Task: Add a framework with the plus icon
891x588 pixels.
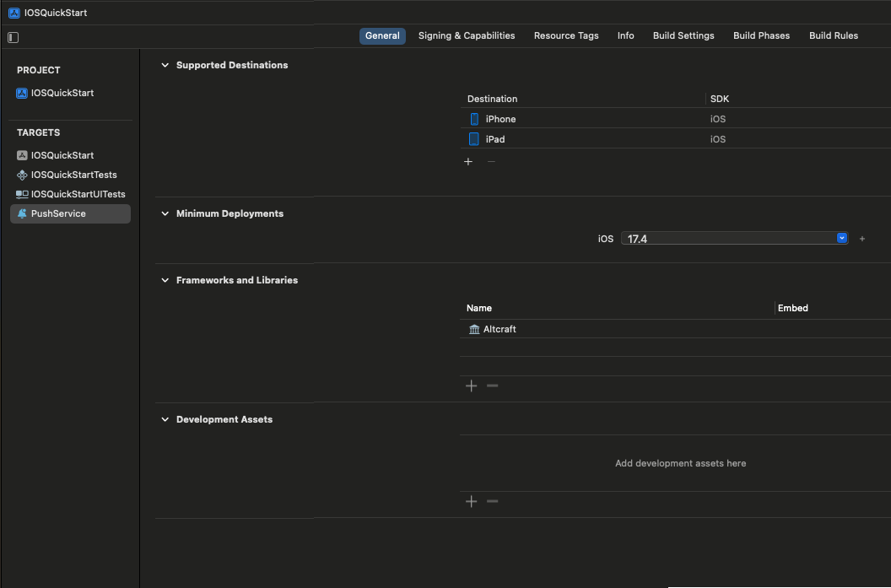Action: pos(471,386)
